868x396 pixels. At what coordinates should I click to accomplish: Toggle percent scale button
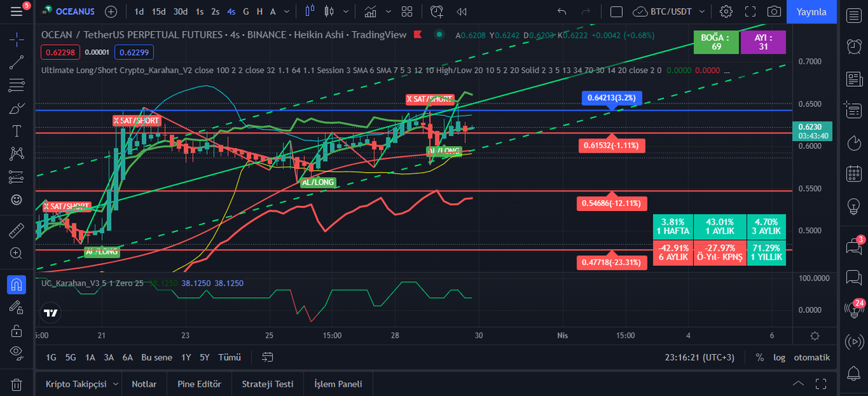coord(759,357)
